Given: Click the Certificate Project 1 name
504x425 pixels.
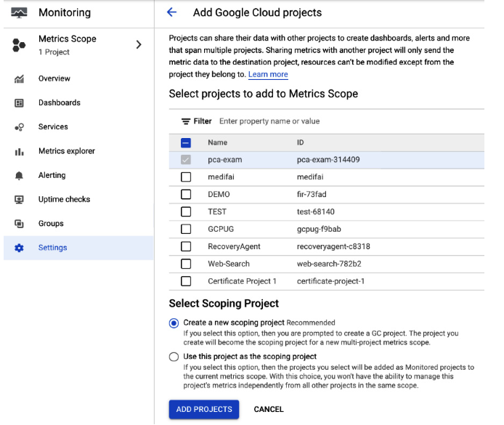Looking at the screenshot, I should (242, 281).
